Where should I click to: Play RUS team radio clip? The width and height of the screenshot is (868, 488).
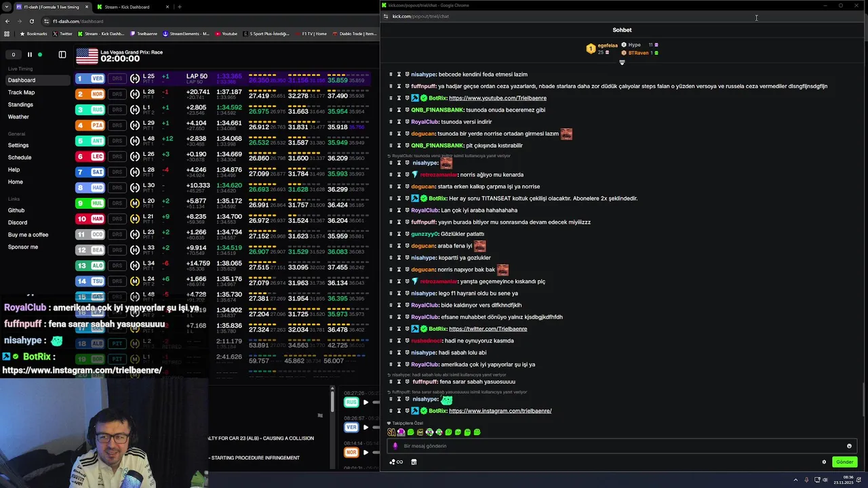click(366, 403)
